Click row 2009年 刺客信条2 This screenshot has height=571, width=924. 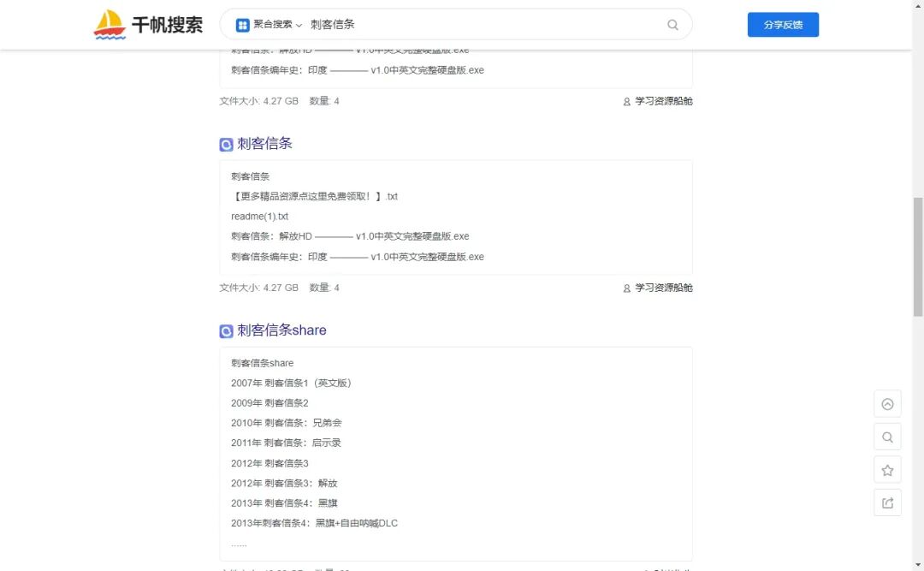pos(269,403)
